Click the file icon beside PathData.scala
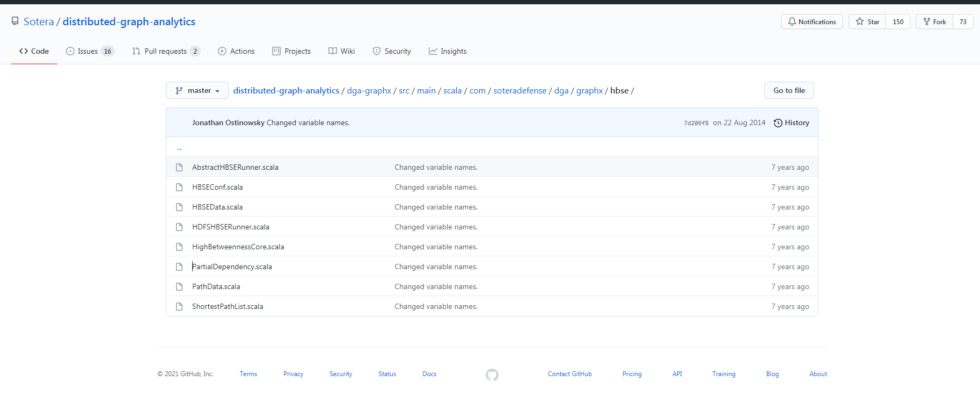Viewport: 980px width, 396px height. (179, 287)
